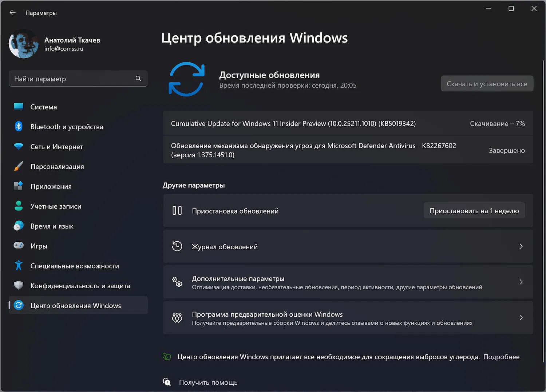
Task: Click the Программа предварительной оценки Windows title
Action: click(x=267, y=314)
